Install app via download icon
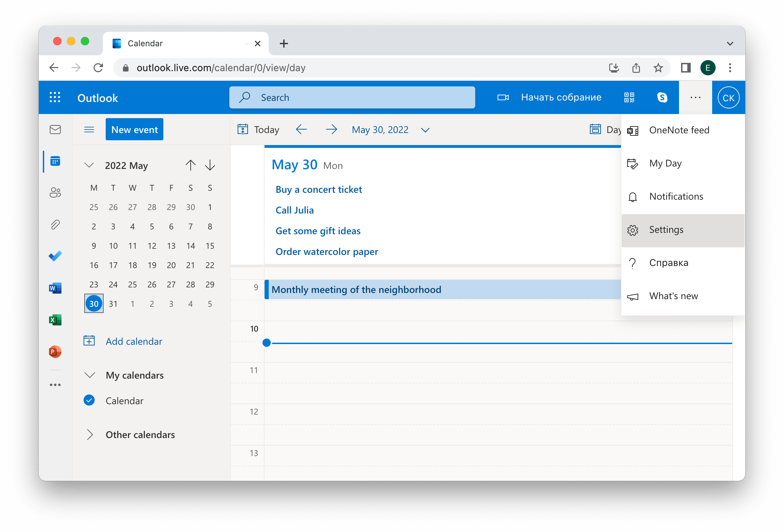This screenshot has width=784, height=532. 614,68
